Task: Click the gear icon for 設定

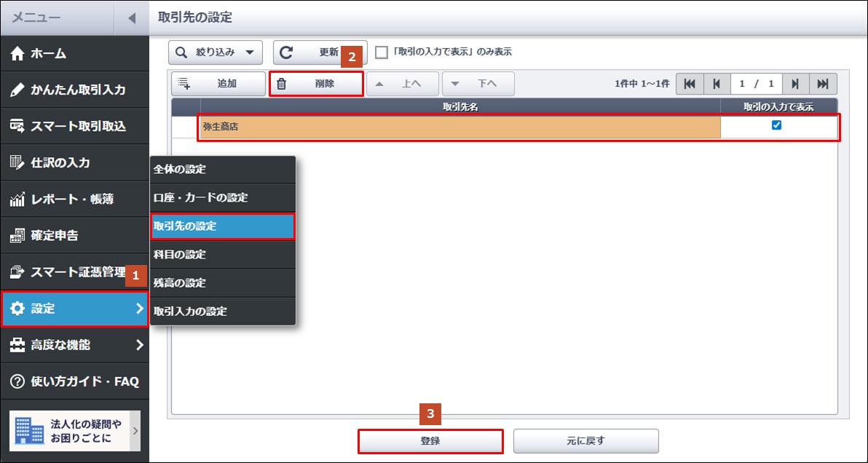Action: (17, 309)
